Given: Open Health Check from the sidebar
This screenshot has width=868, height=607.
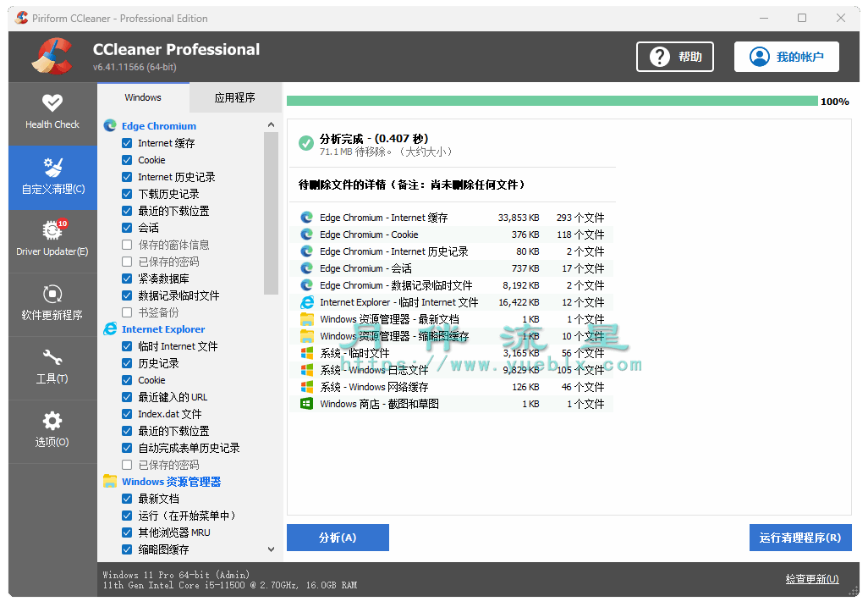Looking at the screenshot, I should [52, 113].
